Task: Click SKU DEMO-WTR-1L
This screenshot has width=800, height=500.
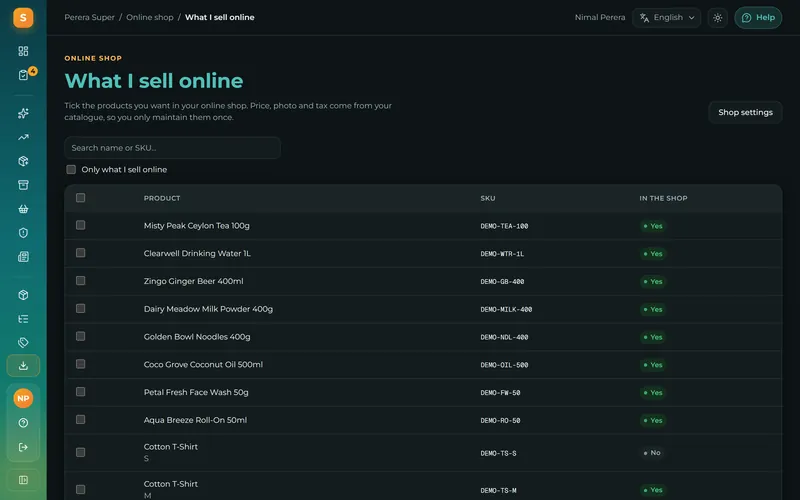Action: click(x=502, y=254)
